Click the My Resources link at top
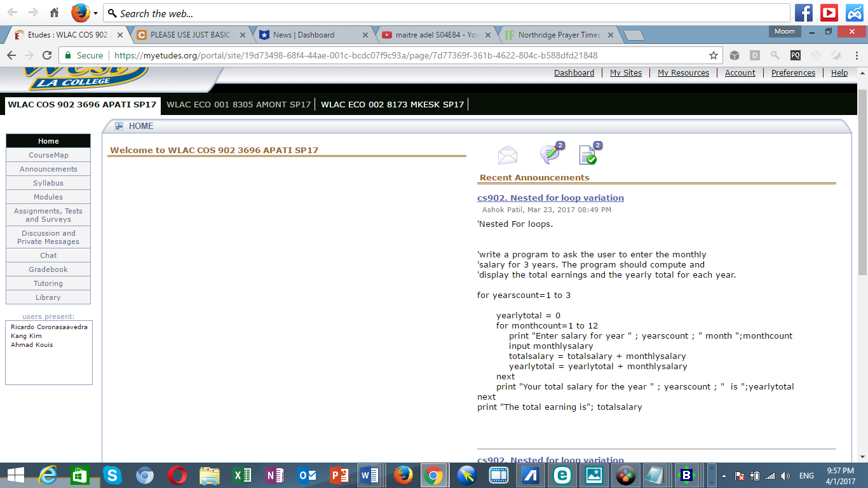This screenshot has width=868, height=488. pyautogui.click(x=683, y=73)
